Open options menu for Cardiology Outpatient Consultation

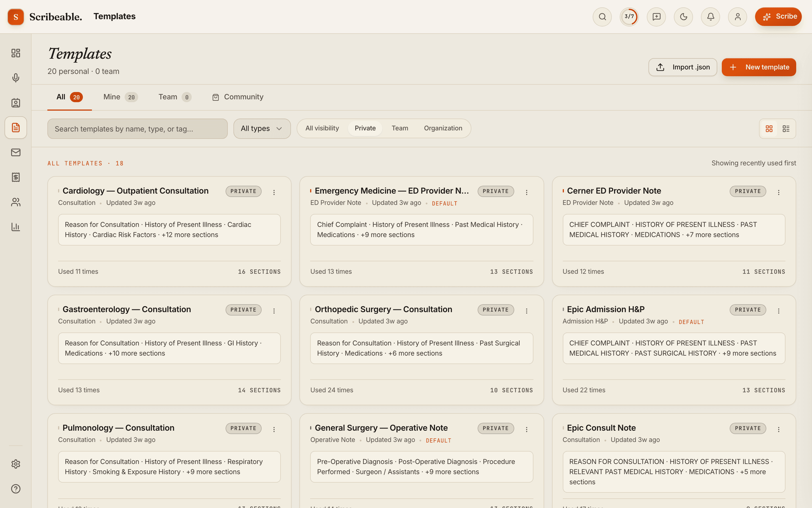click(274, 192)
